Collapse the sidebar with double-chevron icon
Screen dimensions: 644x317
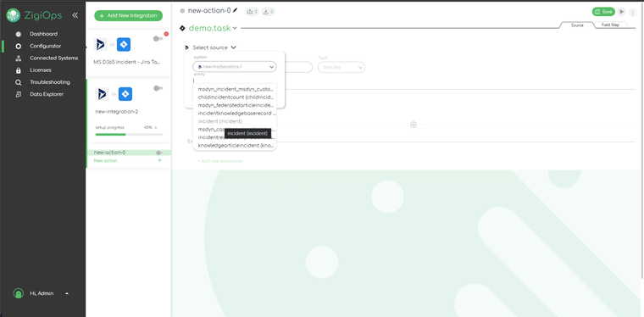coord(75,15)
